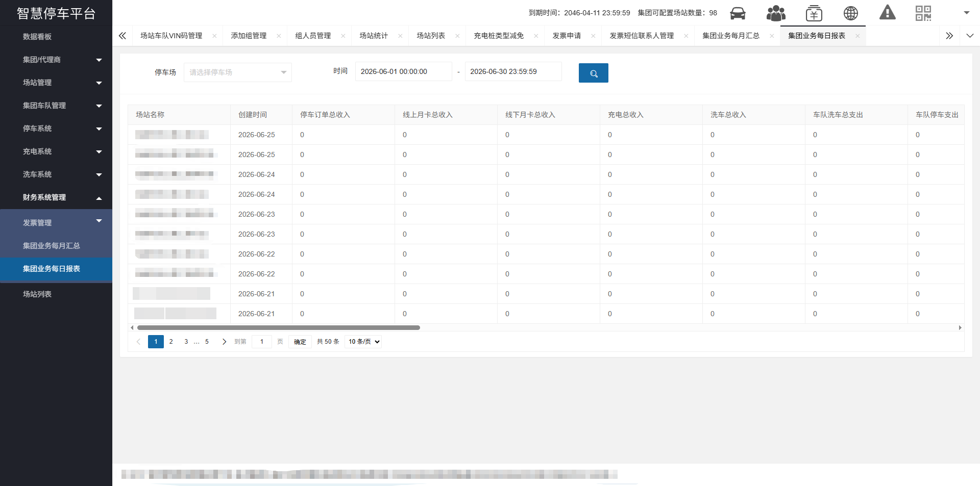Close the 场站列表 tab
Screen dimensions: 980x486
pos(457,36)
